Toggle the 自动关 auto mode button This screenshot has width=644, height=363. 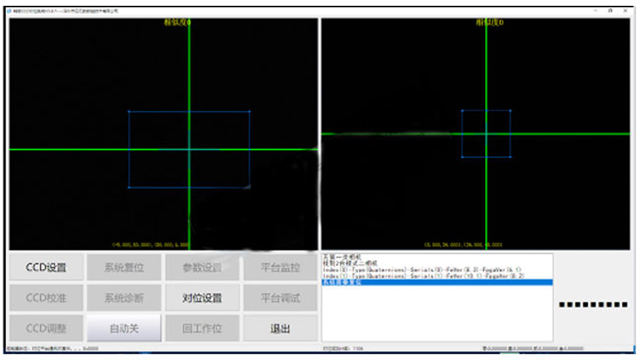[123, 328]
